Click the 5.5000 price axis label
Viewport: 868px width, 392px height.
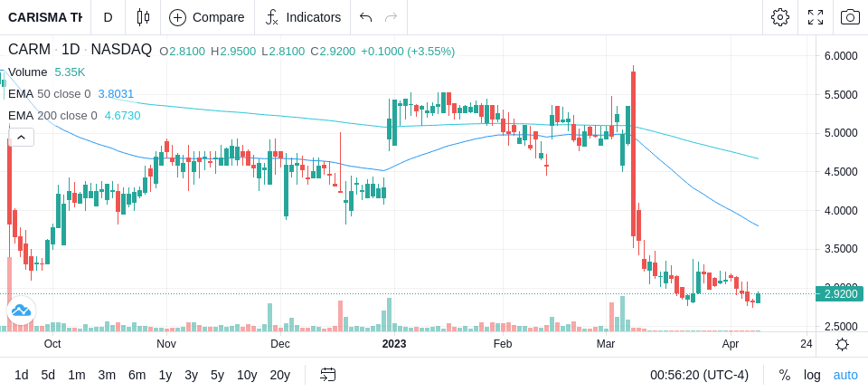(841, 95)
